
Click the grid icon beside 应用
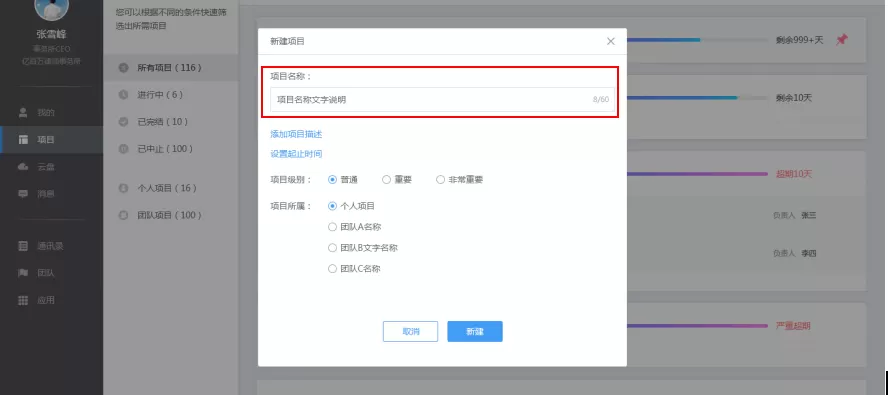23,300
